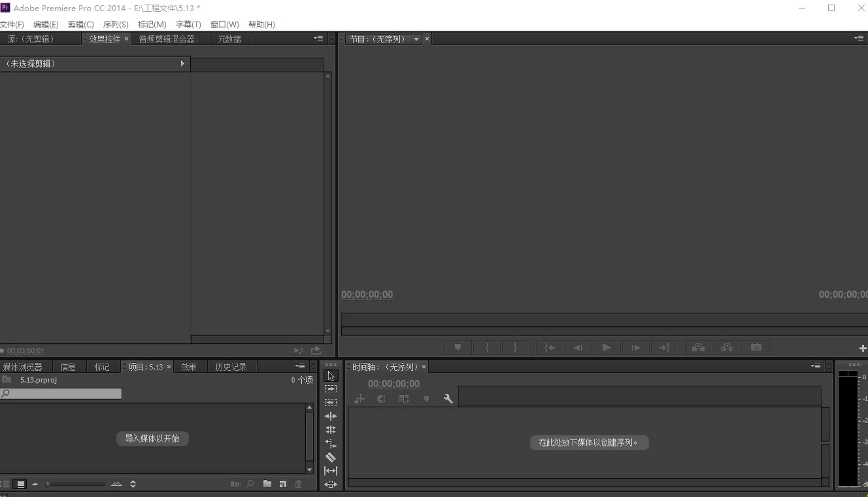The height and width of the screenshot is (497, 868).
Task: Select the Track Select Forward tool
Action: click(x=331, y=389)
